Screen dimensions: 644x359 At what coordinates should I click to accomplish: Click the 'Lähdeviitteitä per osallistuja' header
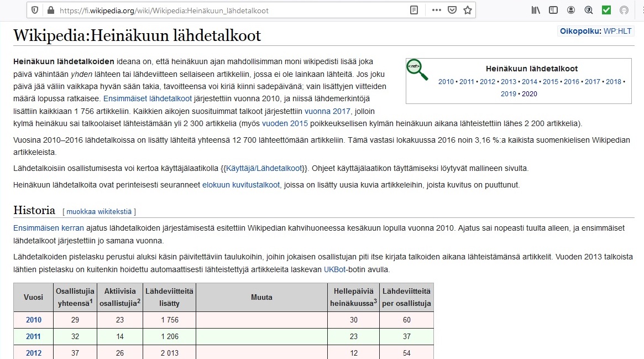[407, 298]
